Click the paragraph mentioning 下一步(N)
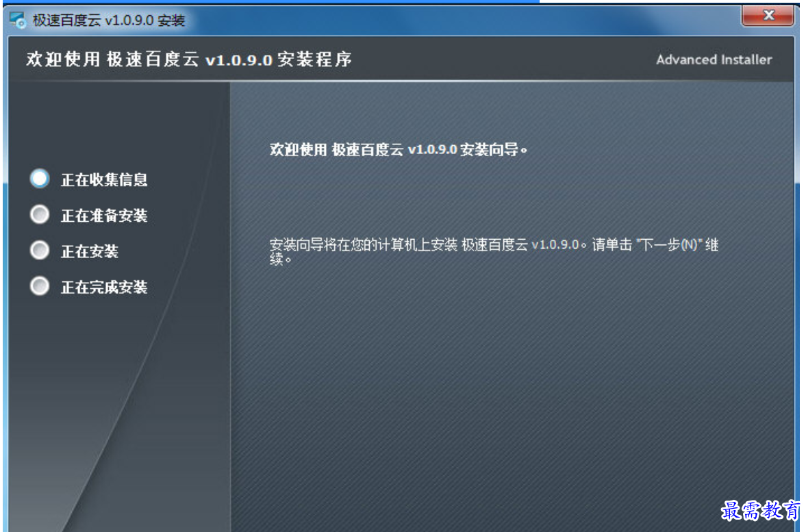This screenshot has width=806, height=532. 494,251
